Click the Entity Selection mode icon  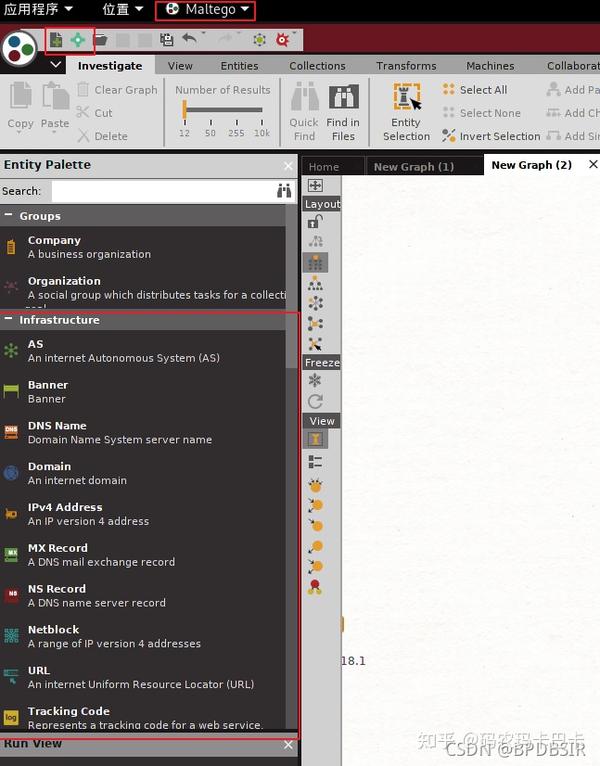406,97
